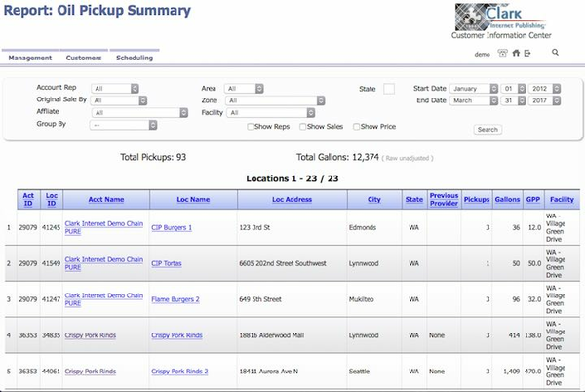Open Clark Internet Demo Chain PURE in row 3
The image size is (585, 392).
pyautogui.click(x=103, y=299)
